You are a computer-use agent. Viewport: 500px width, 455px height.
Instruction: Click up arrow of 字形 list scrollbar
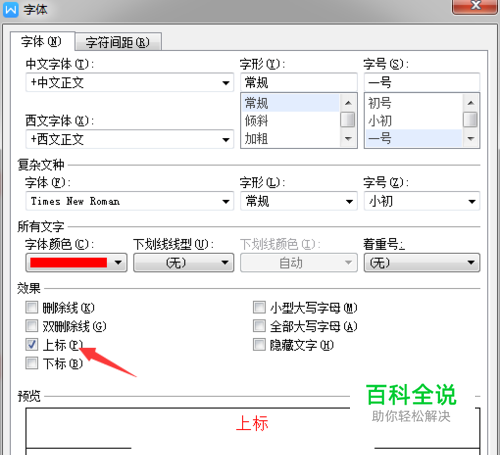[348, 103]
